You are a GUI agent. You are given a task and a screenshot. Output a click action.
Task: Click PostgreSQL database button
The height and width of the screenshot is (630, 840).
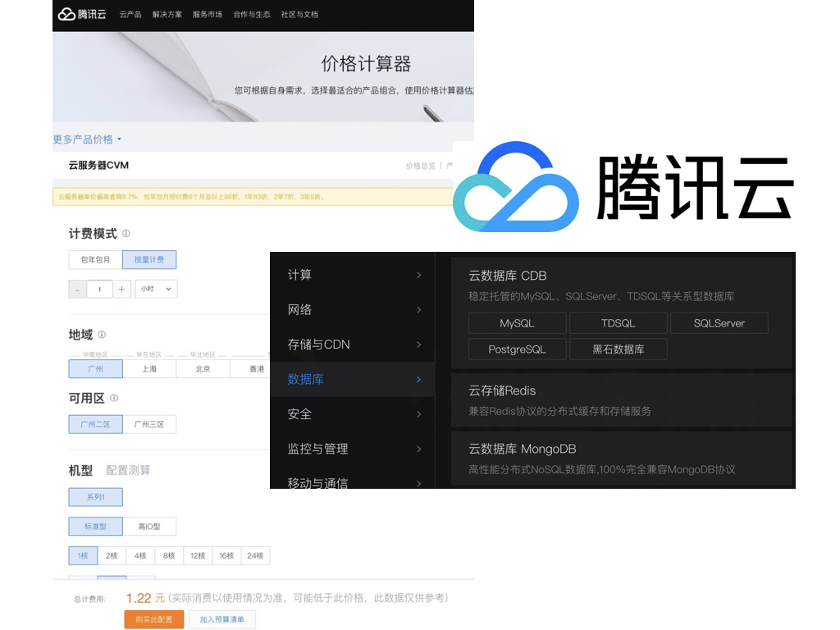tap(517, 349)
